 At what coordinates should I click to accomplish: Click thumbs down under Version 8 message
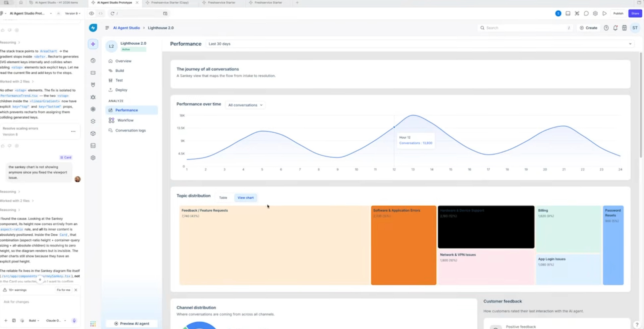pos(10,146)
